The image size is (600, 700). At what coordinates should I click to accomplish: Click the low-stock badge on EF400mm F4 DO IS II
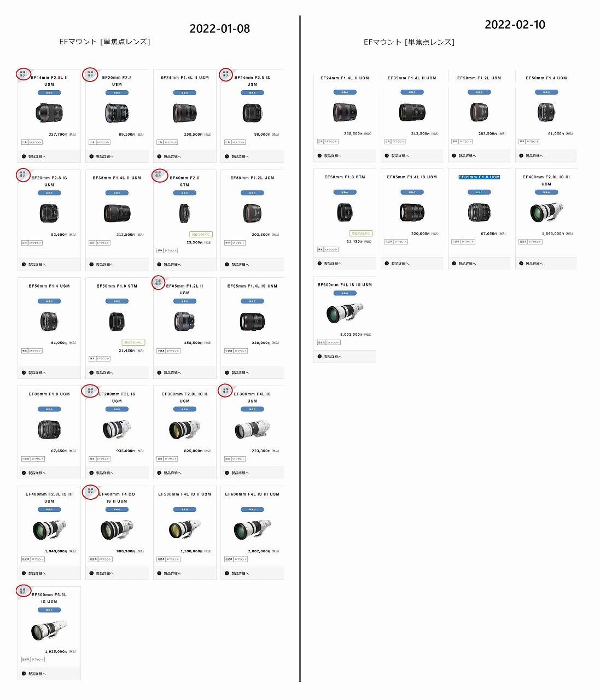tap(90, 492)
